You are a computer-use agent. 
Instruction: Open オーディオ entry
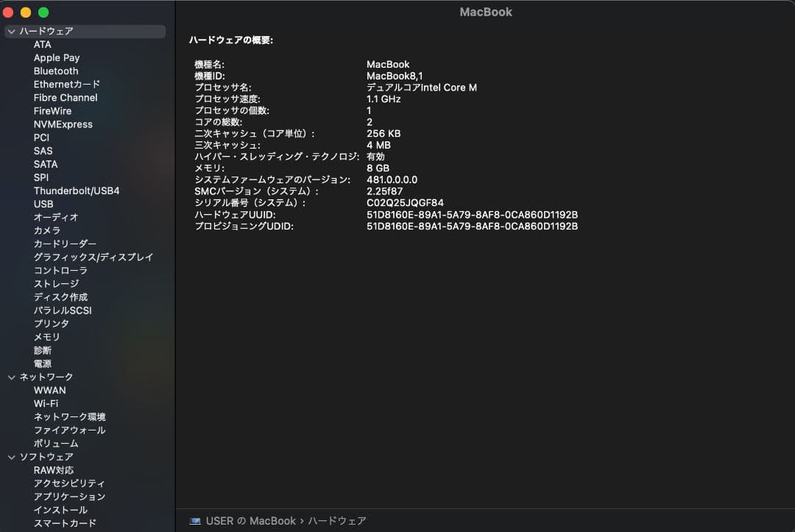(56, 217)
